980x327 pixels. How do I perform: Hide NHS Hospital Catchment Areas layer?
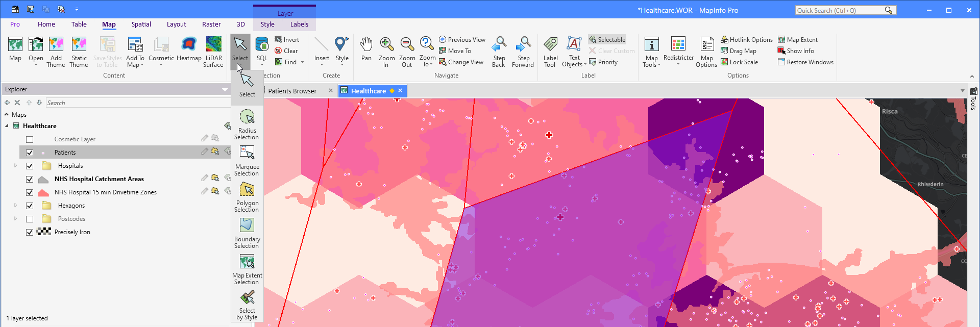pos(30,179)
